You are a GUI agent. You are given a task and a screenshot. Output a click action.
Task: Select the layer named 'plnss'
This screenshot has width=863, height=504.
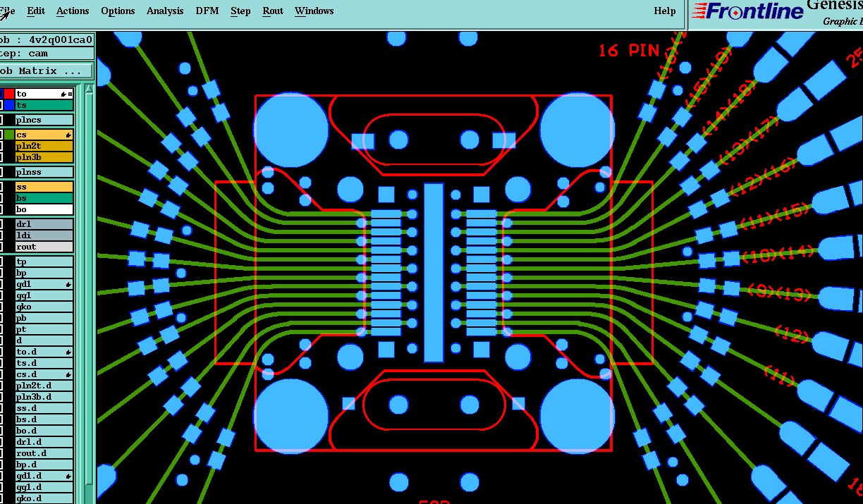click(44, 172)
